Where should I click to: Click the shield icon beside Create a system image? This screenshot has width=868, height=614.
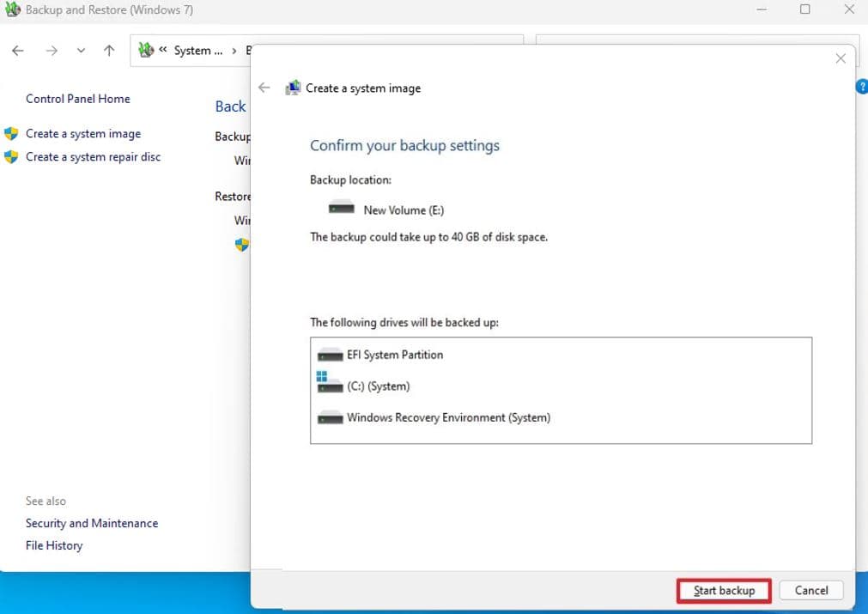(11, 134)
